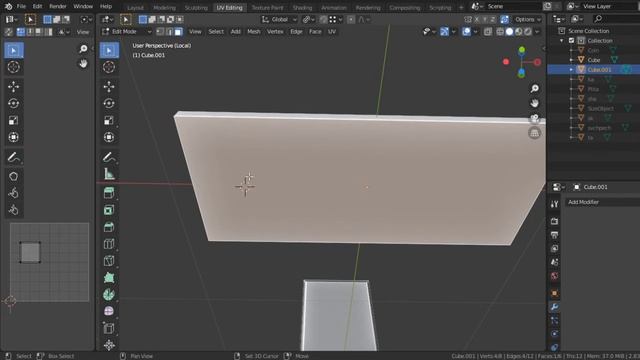Enable edge select mode

[x=169, y=32]
